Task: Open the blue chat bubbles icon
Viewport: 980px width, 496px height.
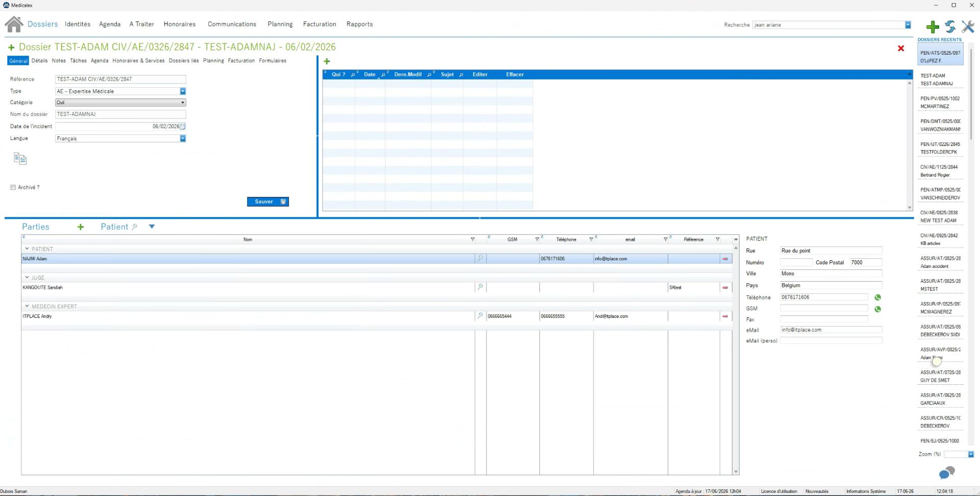Action: click(x=947, y=473)
